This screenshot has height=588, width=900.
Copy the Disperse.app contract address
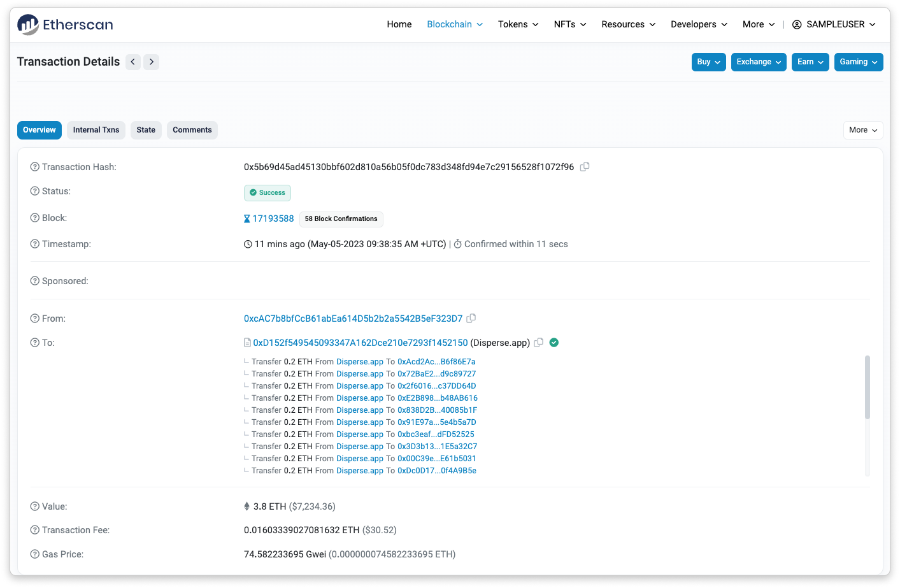[539, 343]
